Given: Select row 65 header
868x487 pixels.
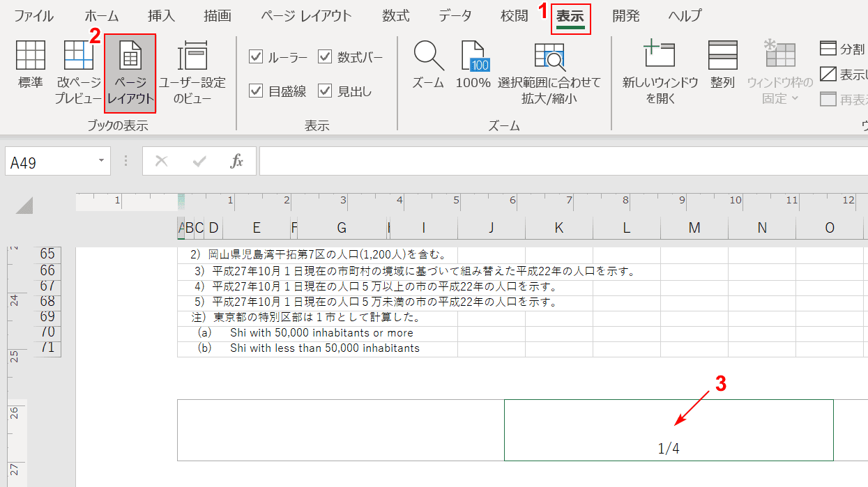Looking at the screenshot, I should coord(47,254).
